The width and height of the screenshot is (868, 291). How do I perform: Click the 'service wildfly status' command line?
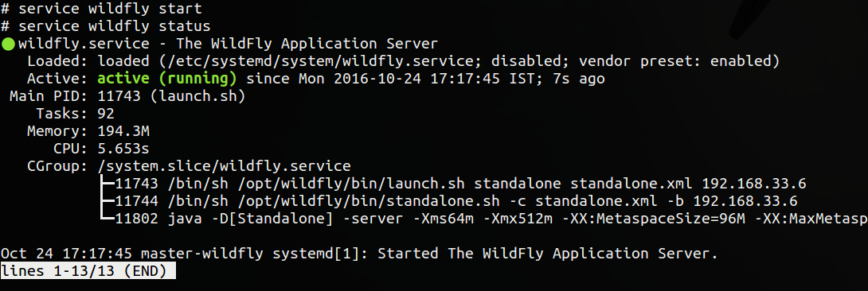tap(106, 26)
